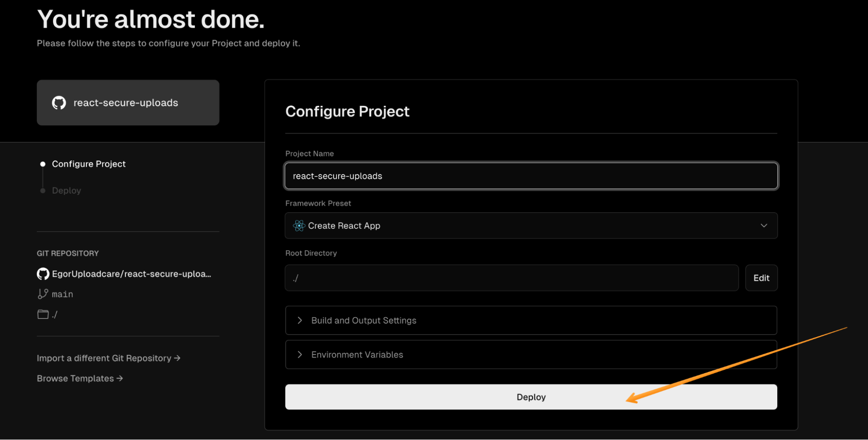Image resolution: width=868 pixels, height=440 pixels.
Task: Select the Deploy step in the sidebar
Action: pos(66,190)
